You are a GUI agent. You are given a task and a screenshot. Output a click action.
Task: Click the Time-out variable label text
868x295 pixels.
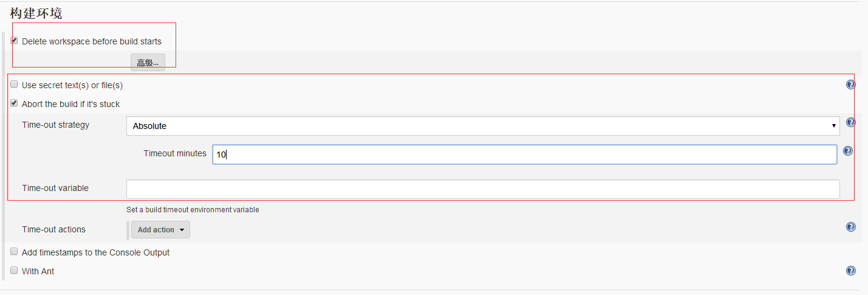click(55, 188)
